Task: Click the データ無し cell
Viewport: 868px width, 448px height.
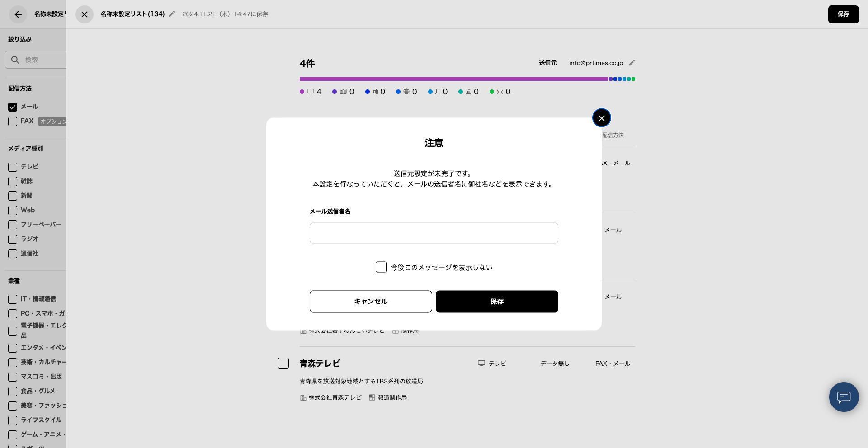Action: click(555, 364)
